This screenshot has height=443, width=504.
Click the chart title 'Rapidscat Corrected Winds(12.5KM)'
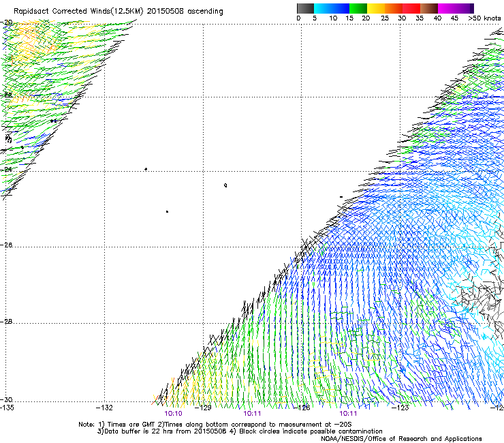tap(78, 12)
